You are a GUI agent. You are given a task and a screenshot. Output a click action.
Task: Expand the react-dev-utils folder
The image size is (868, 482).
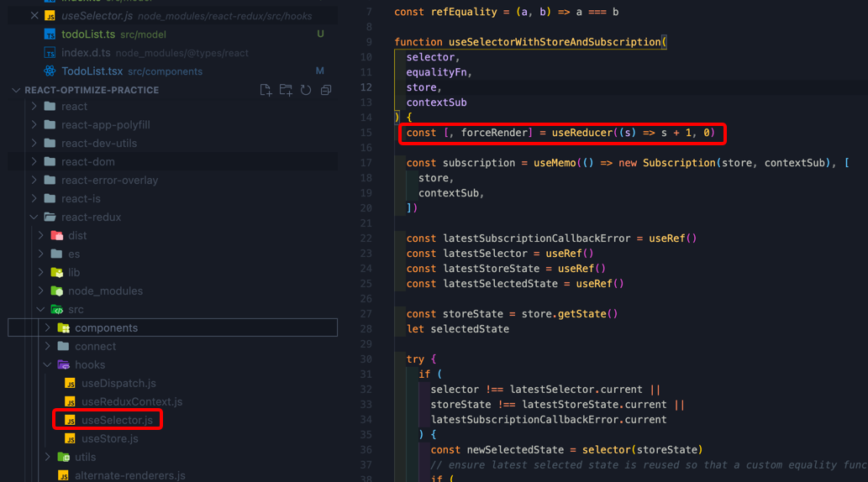(x=34, y=143)
